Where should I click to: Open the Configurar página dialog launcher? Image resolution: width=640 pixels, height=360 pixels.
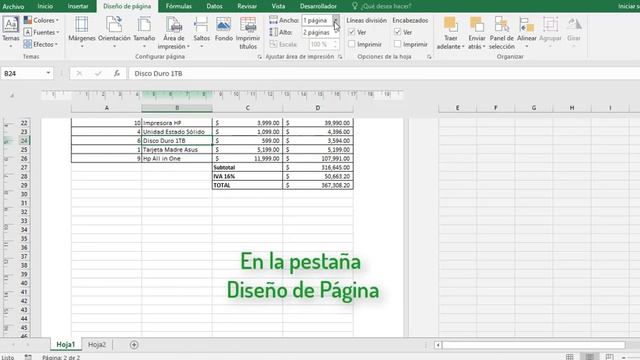tap(259, 57)
